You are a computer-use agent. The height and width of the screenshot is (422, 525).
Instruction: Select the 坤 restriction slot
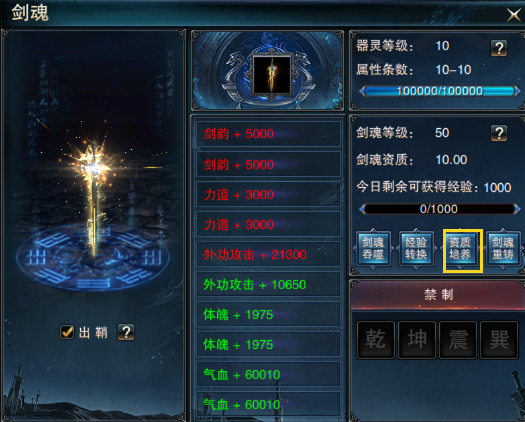[x=417, y=340]
